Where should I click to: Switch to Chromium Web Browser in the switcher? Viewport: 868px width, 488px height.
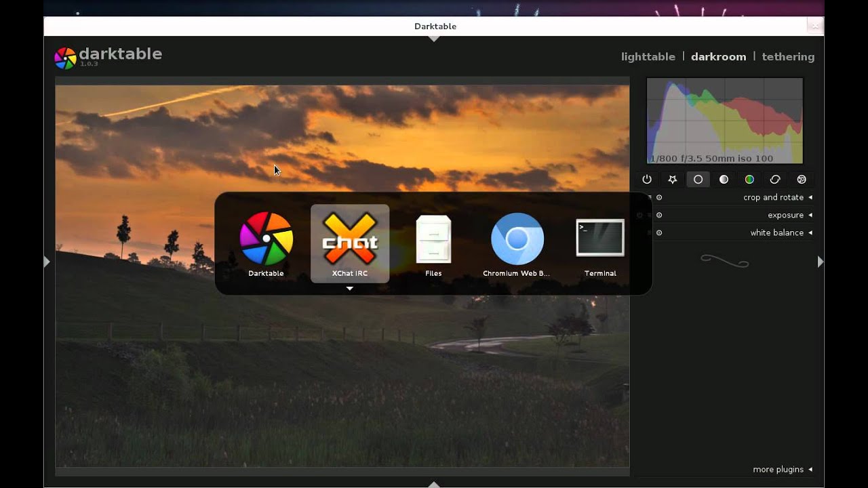tap(517, 244)
